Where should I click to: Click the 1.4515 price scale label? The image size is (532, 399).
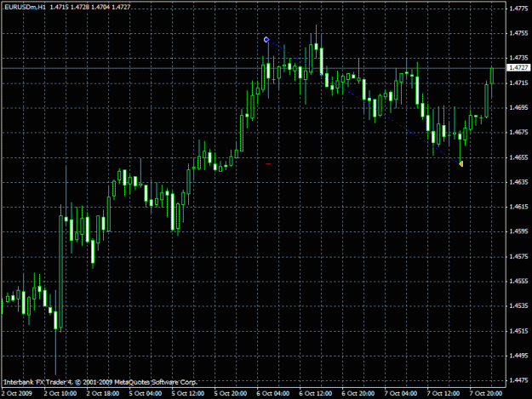tap(518, 331)
